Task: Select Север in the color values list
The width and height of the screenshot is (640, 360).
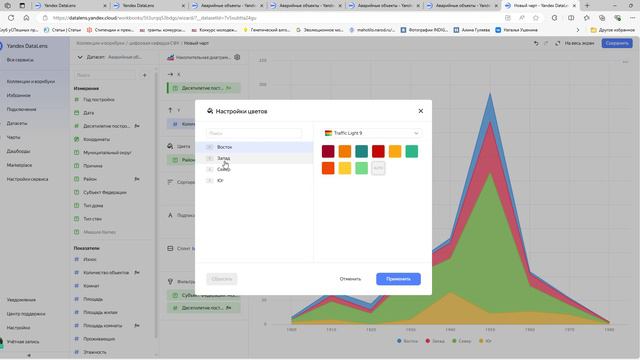Action: (x=254, y=169)
